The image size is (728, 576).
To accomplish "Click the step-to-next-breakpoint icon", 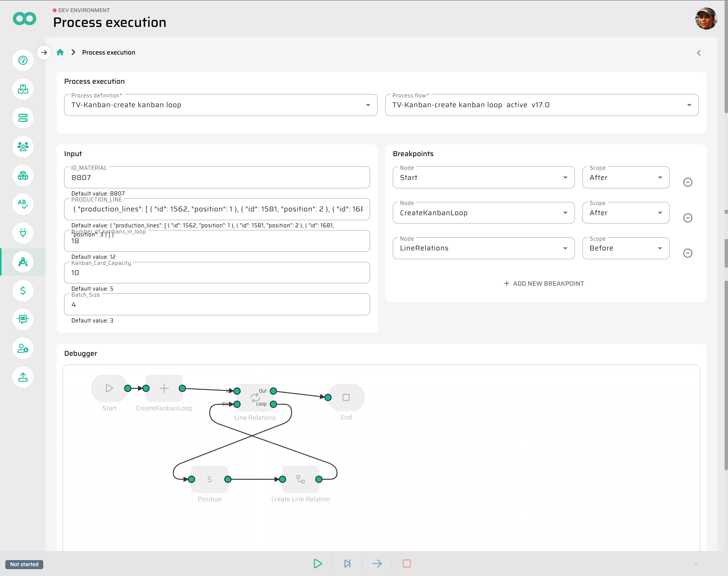I will [347, 563].
